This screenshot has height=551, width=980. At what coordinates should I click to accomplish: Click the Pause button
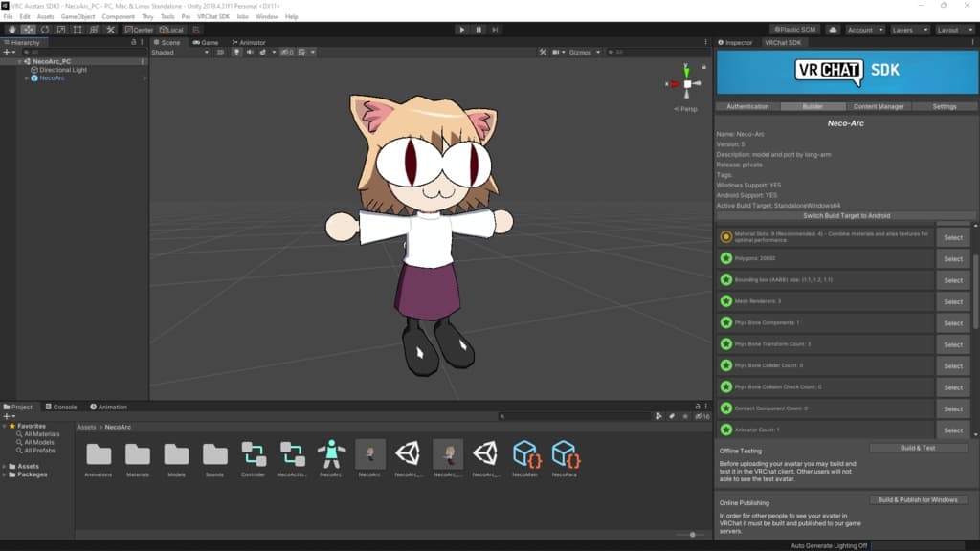[x=479, y=30]
